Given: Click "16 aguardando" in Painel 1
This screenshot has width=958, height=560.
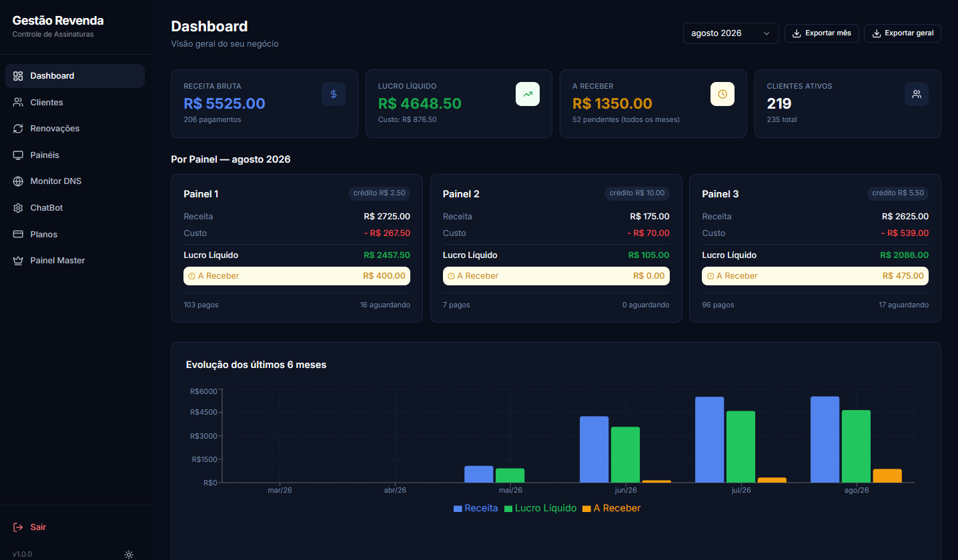Looking at the screenshot, I should click(x=385, y=305).
